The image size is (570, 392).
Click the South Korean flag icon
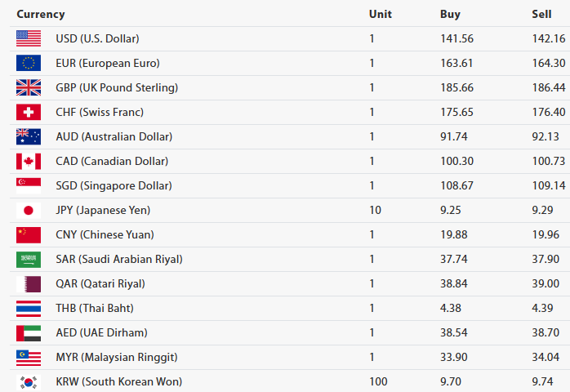coord(28,381)
